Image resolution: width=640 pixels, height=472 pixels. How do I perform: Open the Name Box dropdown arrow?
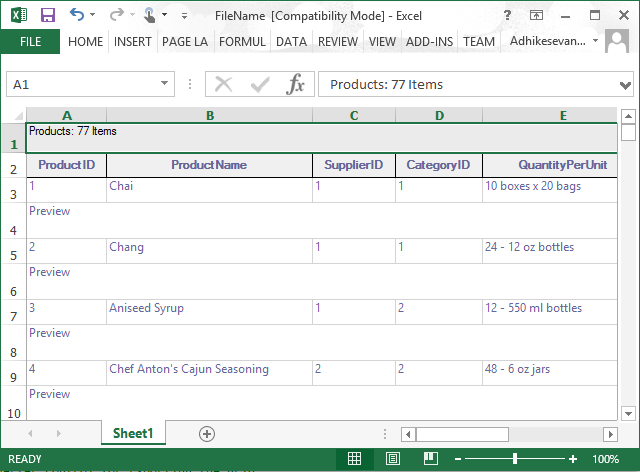coord(164,83)
